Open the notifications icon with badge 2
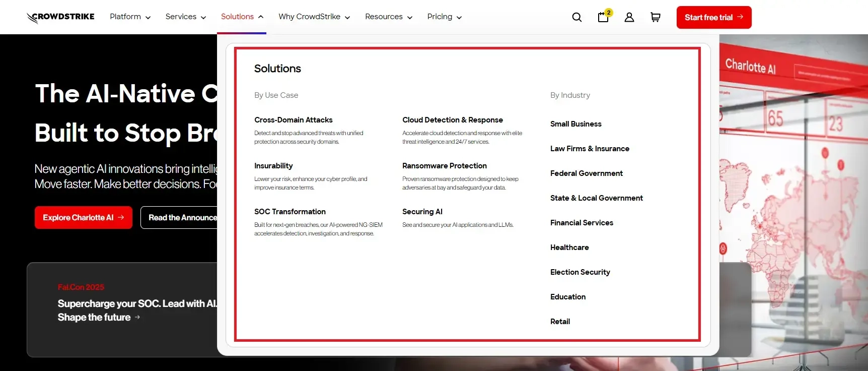868x371 pixels. 604,17
